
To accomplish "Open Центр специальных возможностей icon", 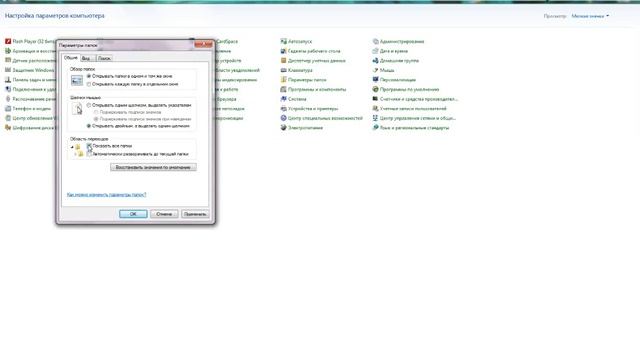I will click(x=283, y=118).
